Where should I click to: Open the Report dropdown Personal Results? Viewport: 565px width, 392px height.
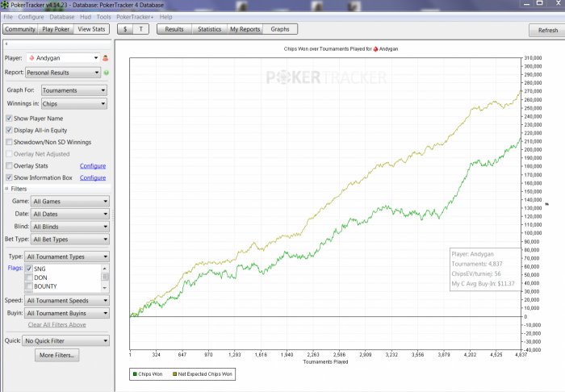[x=63, y=73]
